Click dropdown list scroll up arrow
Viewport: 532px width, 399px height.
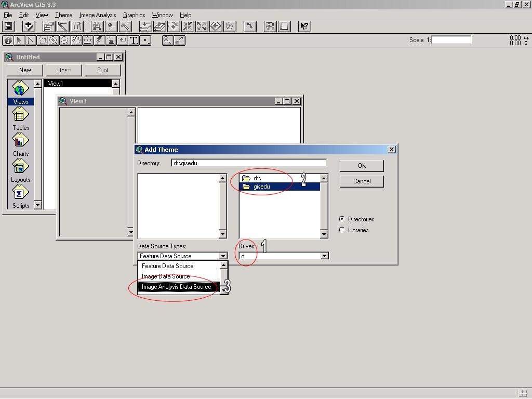tap(223, 265)
